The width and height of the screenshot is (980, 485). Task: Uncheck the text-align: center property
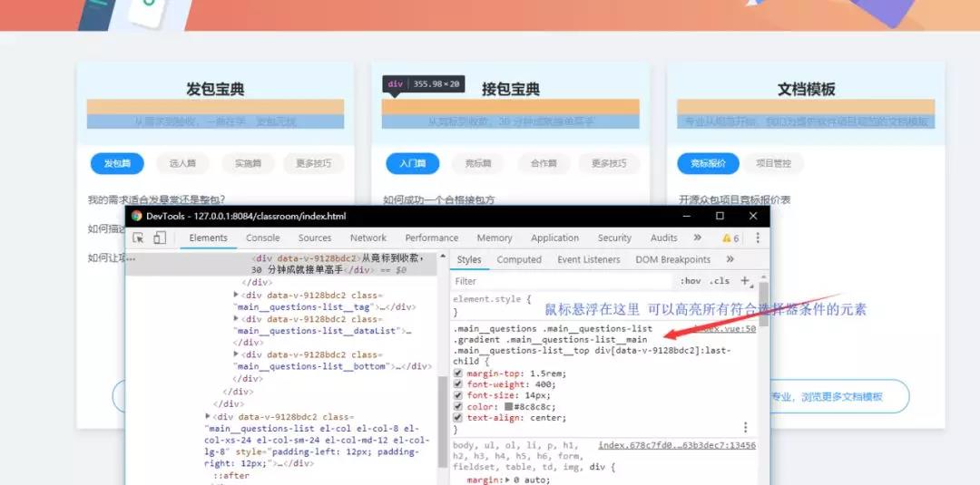458,418
